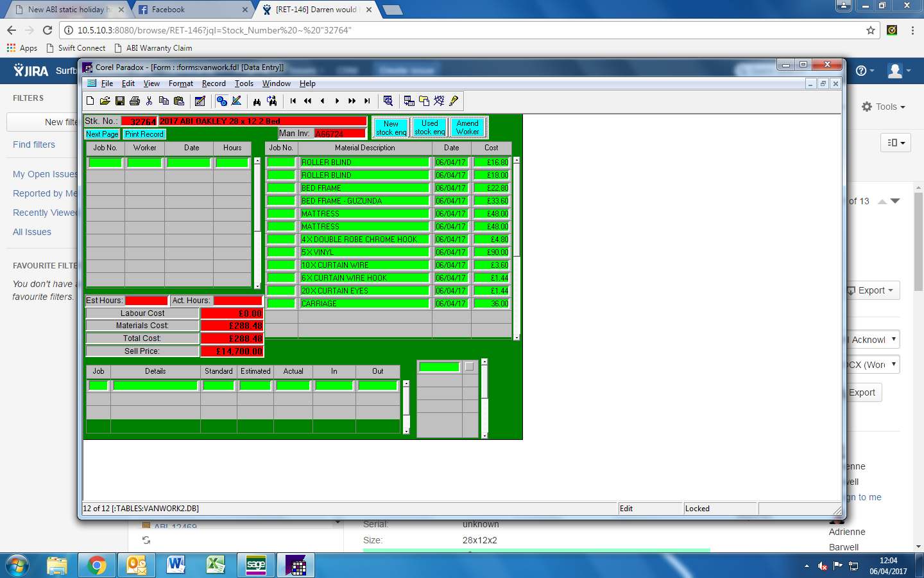The width and height of the screenshot is (924, 578).
Task: Click the Project Viewer overlapping-windows icon
Action: pyautogui.click(x=424, y=101)
